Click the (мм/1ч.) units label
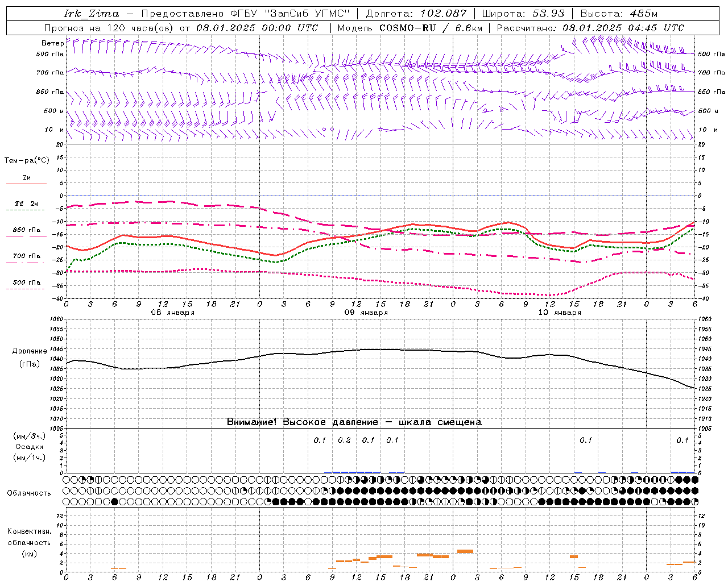This screenshot has width=728, height=582. (x=29, y=458)
